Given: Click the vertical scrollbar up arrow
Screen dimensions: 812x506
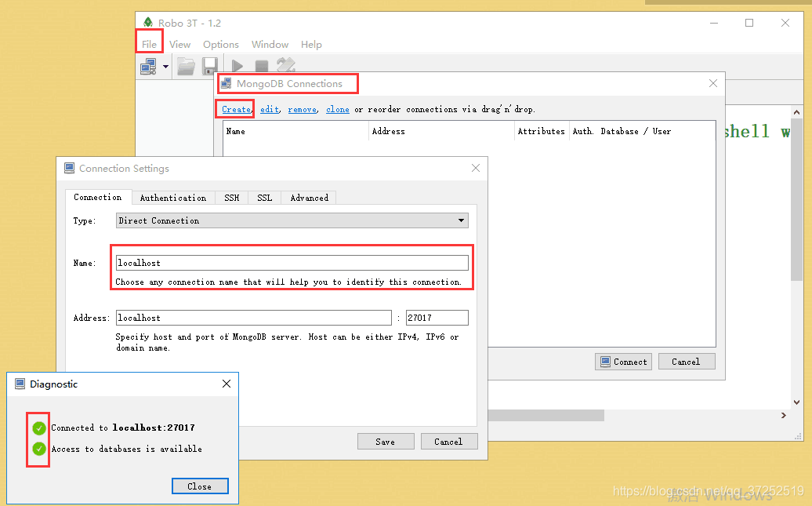Looking at the screenshot, I should [796, 112].
